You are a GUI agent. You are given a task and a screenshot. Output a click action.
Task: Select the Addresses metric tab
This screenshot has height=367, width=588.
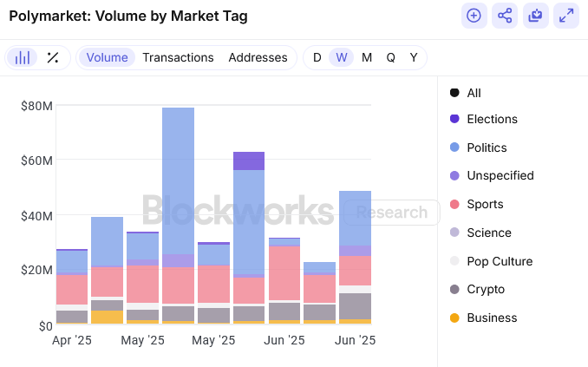pyautogui.click(x=258, y=58)
